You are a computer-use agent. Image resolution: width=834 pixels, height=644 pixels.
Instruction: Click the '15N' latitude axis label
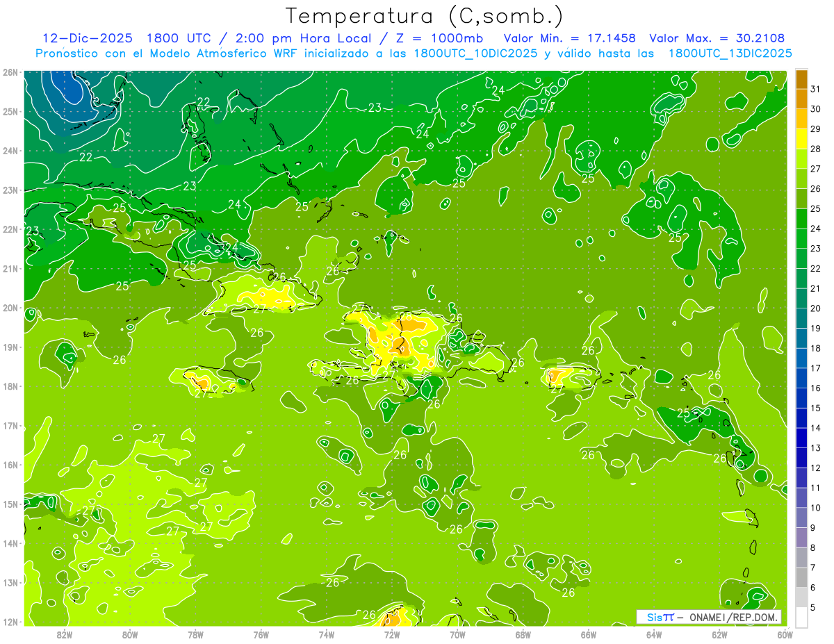[10, 504]
